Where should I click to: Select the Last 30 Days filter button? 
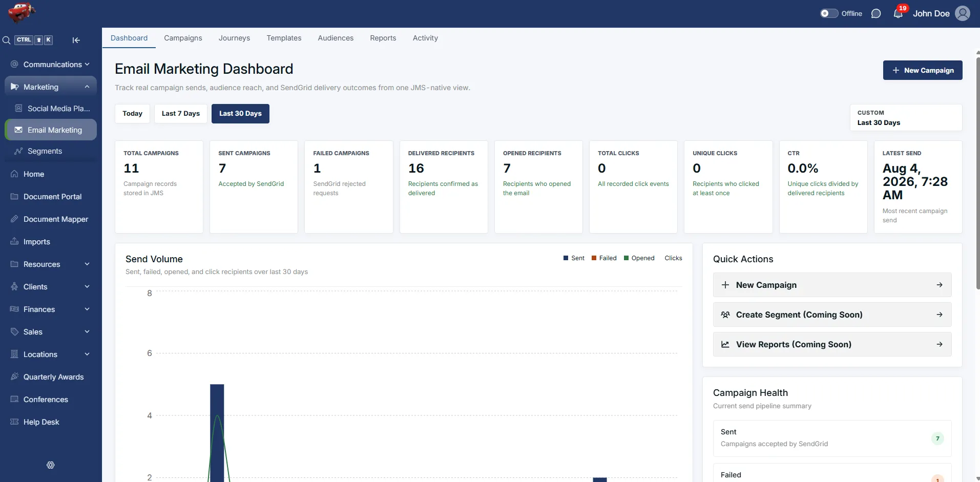coord(240,113)
